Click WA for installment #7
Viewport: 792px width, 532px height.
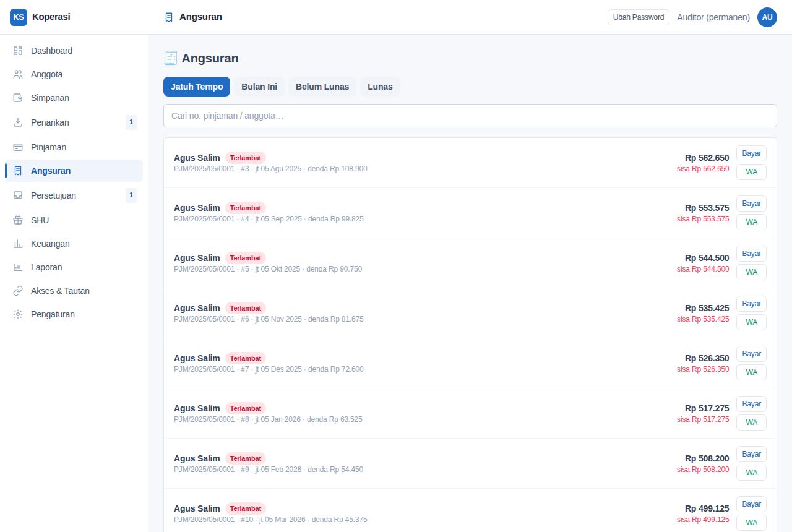pyautogui.click(x=751, y=372)
